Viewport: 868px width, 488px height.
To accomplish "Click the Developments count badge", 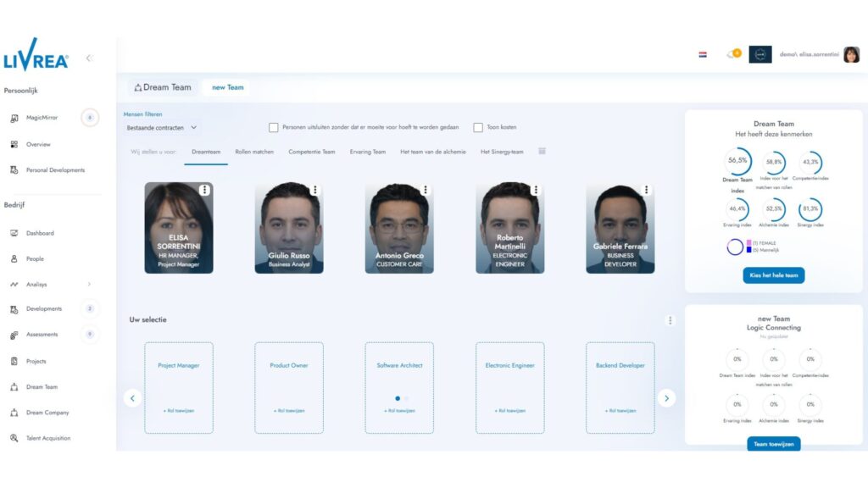I will tap(90, 308).
